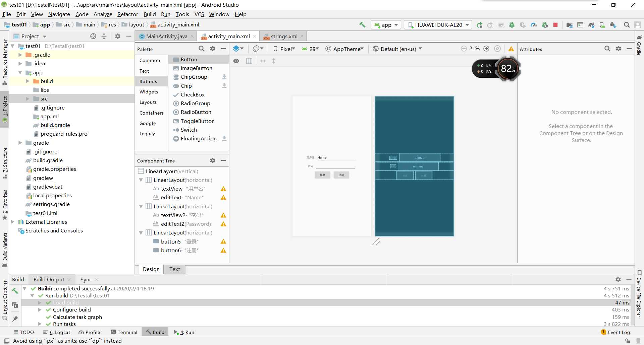This screenshot has height=345, width=644.
Task: Open the Profiler tool window
Action: (90, 332)
